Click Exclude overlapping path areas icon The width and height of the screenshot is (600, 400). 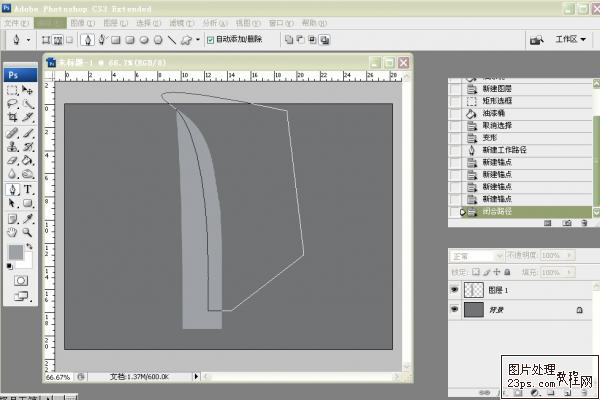324,40
